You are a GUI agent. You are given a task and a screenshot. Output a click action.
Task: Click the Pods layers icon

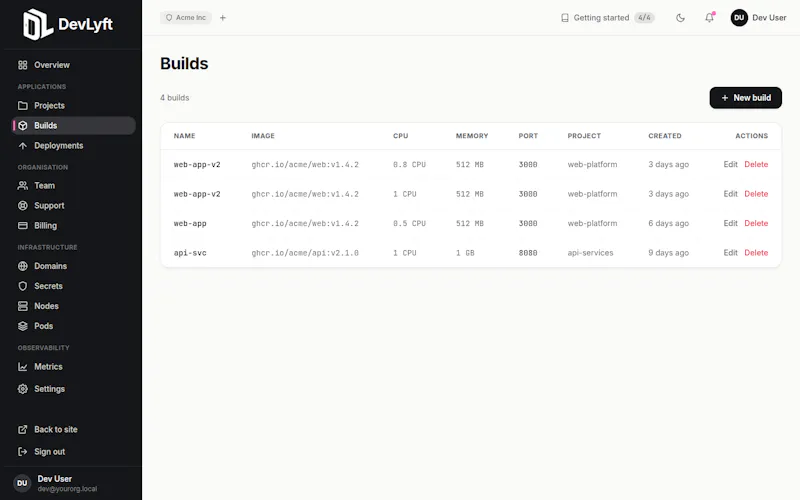(x=22, y=326)
